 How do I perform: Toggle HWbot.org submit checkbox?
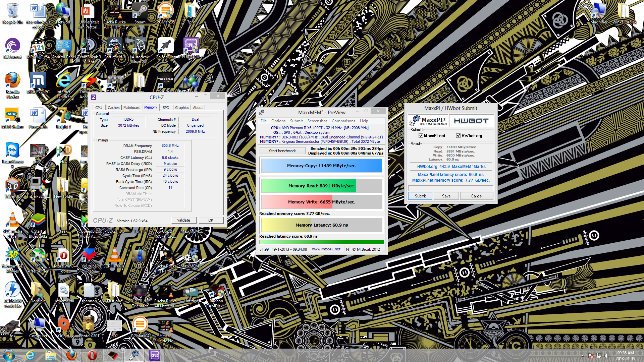(x=458, y=136)
